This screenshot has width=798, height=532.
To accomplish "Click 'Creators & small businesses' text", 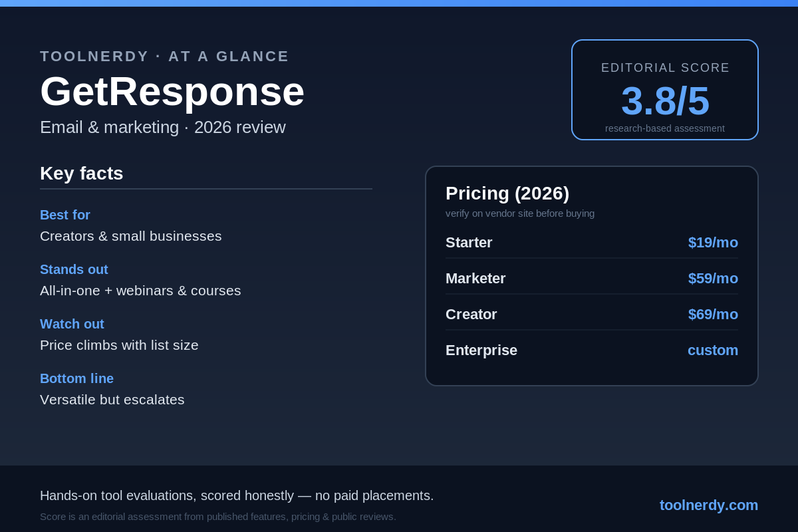I will coord(131,236).
